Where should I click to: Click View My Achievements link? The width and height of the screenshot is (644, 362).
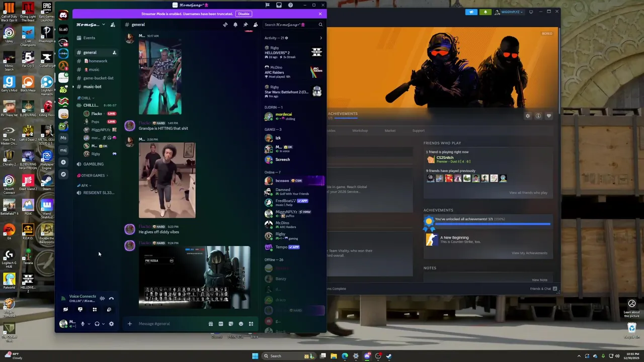[529, 253]
